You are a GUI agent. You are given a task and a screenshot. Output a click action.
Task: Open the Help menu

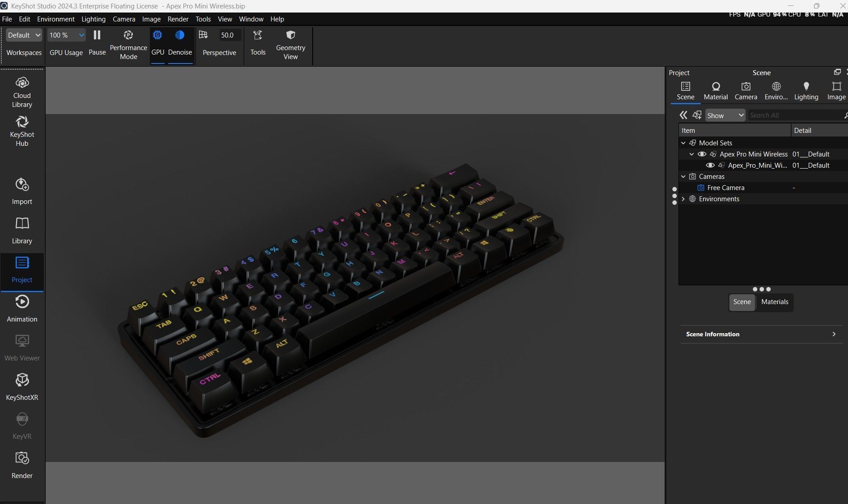[277, 19]
